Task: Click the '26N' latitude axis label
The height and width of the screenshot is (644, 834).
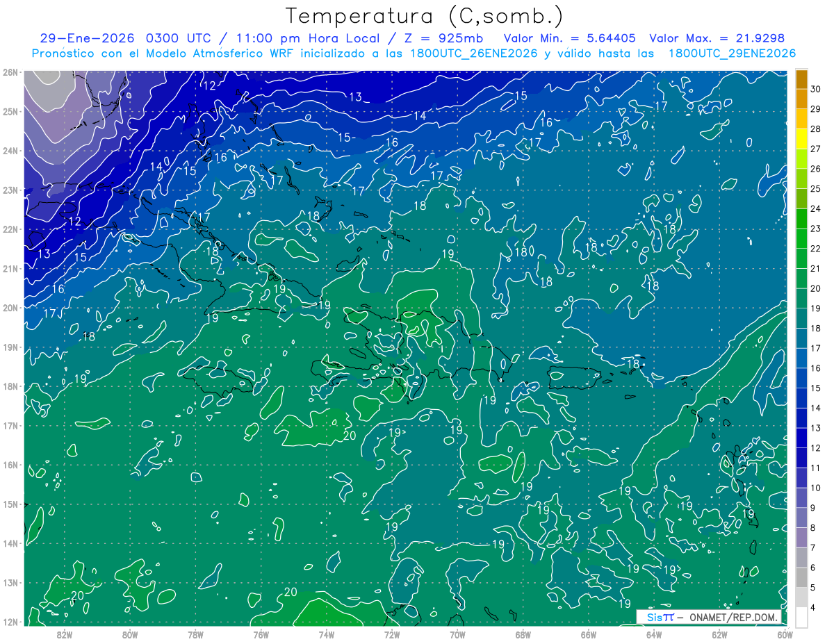Action: (x=10, y=72)
